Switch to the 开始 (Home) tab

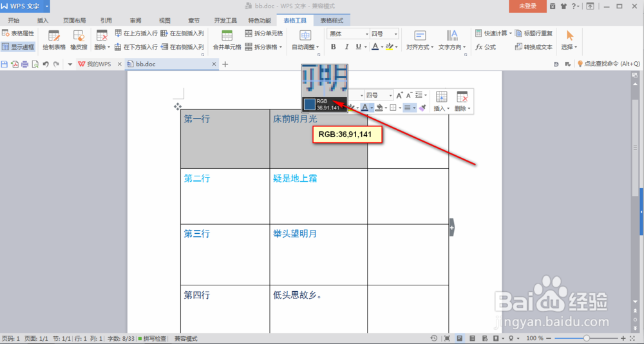tap(14, 20)
